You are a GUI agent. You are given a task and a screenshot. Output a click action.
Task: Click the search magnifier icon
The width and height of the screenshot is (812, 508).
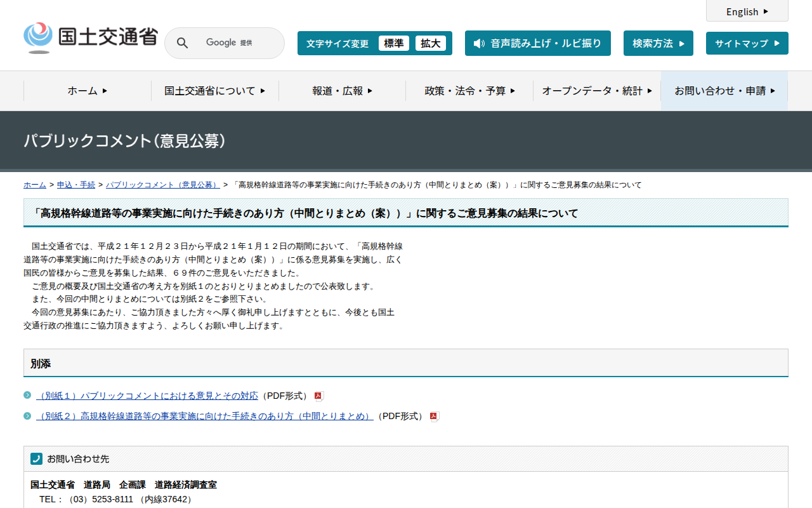182,43
